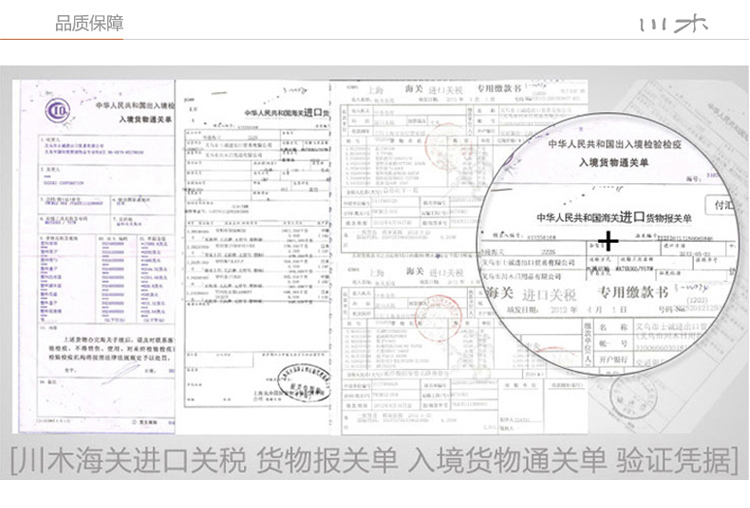Click the oval stamp on customs declaration
Viewport: 750px width, 508px height.
pos(304,382)
